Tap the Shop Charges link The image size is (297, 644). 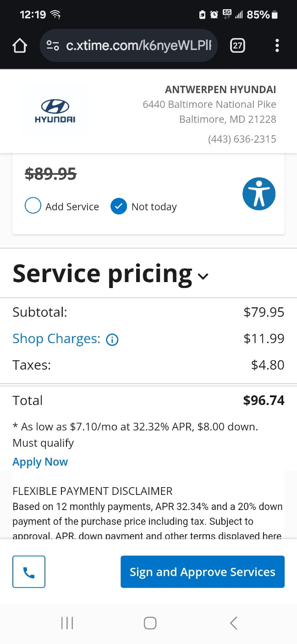coord(56,339)
